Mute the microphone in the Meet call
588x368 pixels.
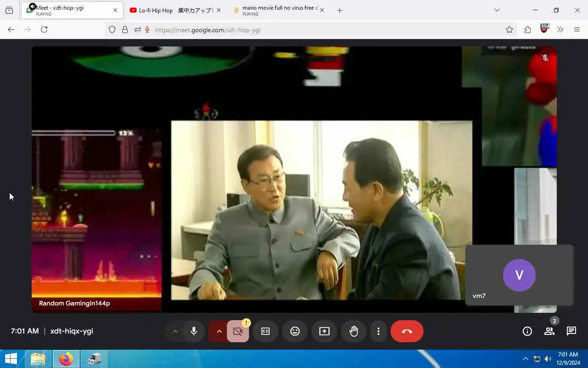pos(194,331)
